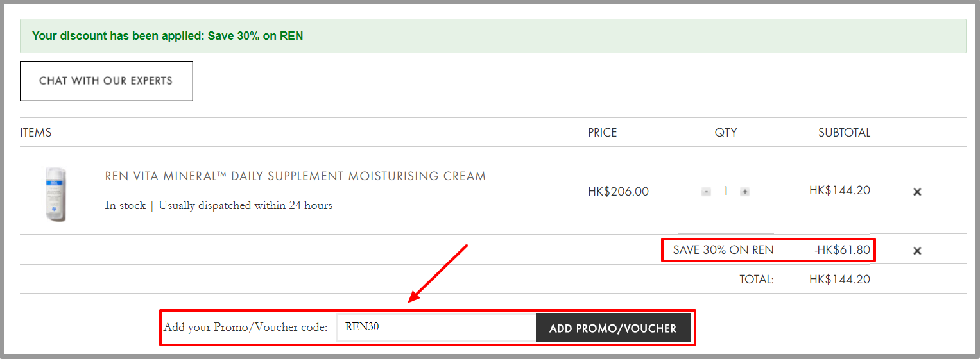
Task: Open the REN Vita Mineral product link
Action: pyautogui.click(x=295, y=176)
